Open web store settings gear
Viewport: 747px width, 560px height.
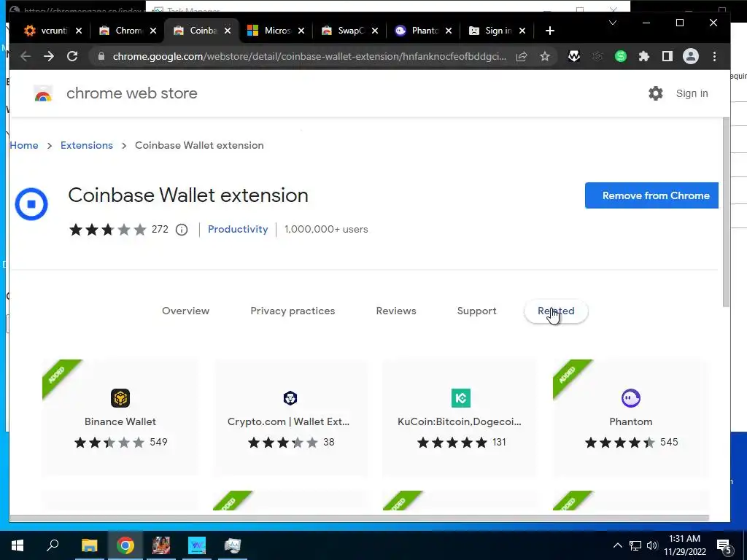[656, 93]
